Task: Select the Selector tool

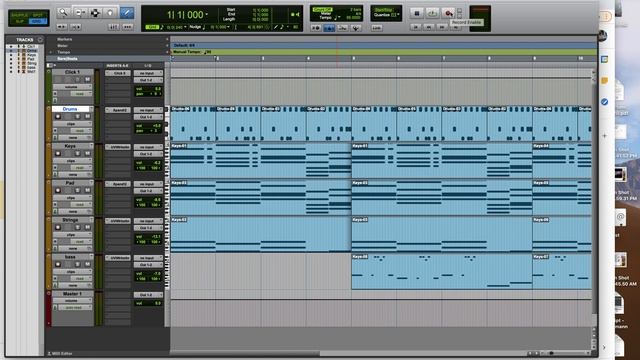Action: [x=95, y=13]
